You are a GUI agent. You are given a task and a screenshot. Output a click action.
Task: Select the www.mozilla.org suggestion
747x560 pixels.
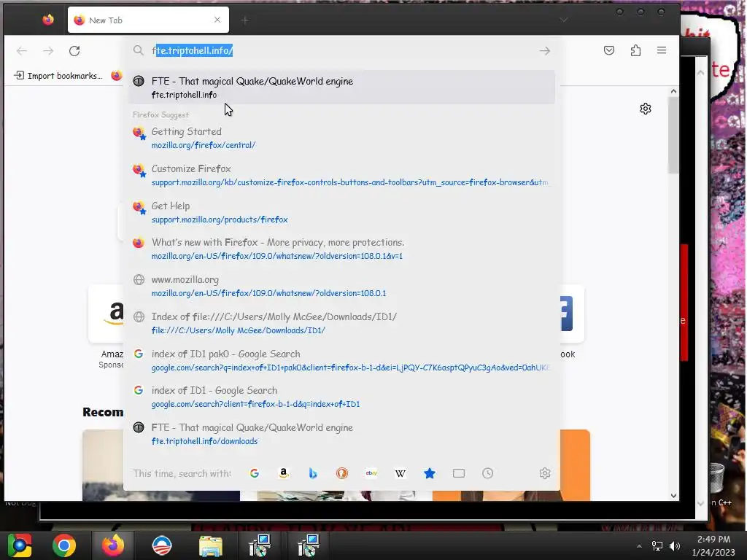(341, 286)
